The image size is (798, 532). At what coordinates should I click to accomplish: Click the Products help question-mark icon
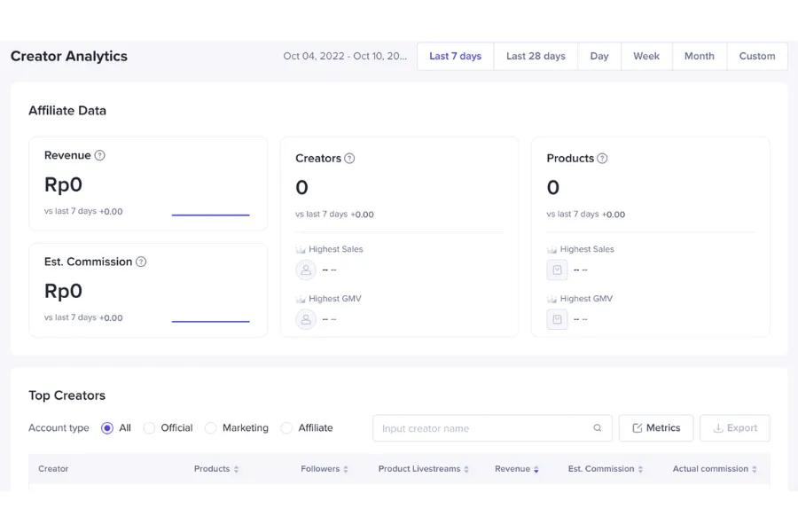(602, 159)
